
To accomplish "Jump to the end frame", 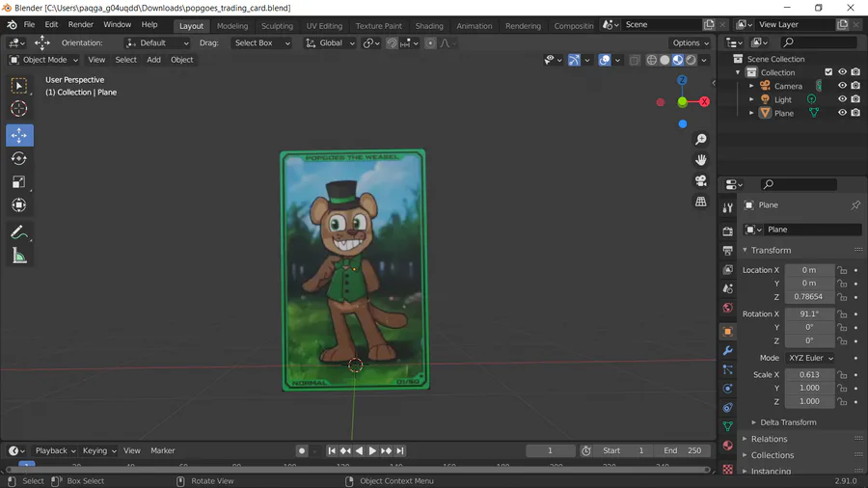I will click(x=400, y=451).
